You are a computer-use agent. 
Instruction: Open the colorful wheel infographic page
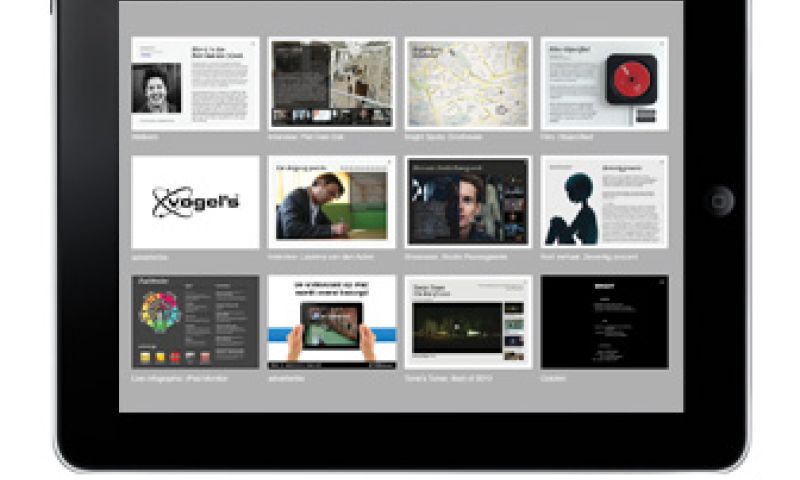(195, 322)
